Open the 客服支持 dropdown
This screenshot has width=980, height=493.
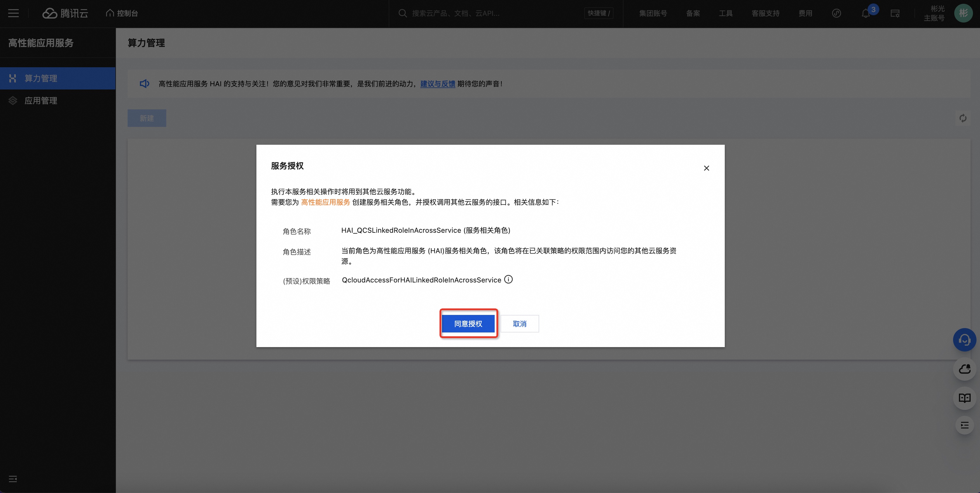(x=765, y=13)
